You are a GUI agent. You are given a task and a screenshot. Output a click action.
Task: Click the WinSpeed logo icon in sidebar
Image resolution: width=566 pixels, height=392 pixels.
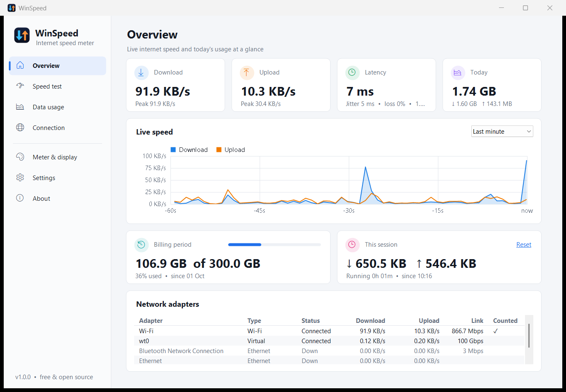coord(22,35)
